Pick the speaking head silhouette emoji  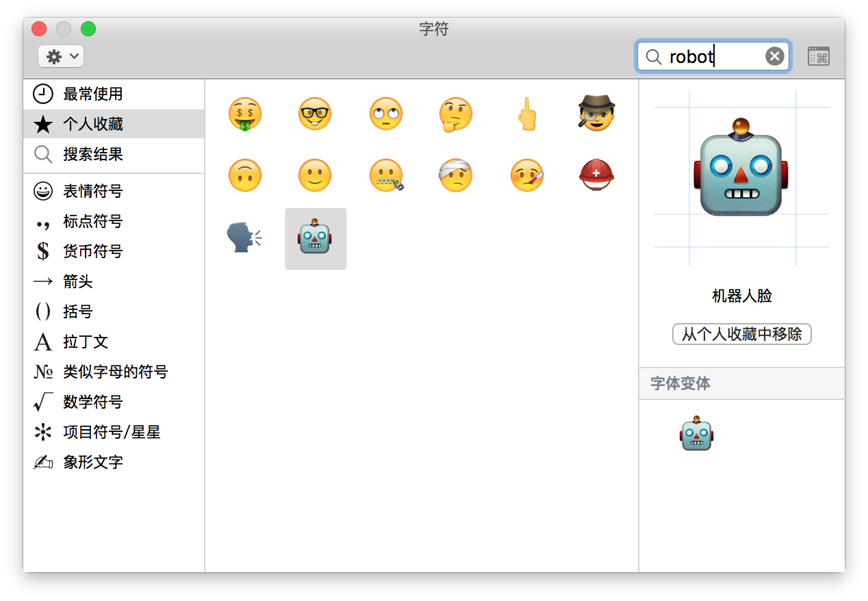tap(244, 238)
